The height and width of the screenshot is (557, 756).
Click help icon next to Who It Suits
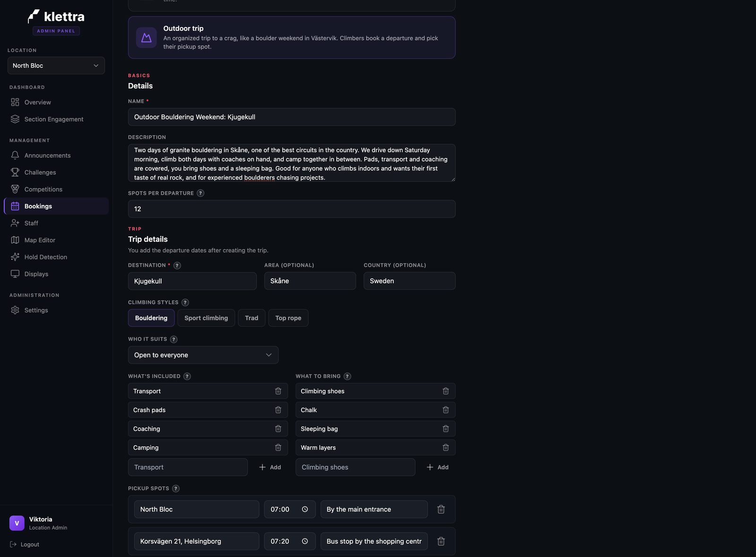(x=174, y=339)
